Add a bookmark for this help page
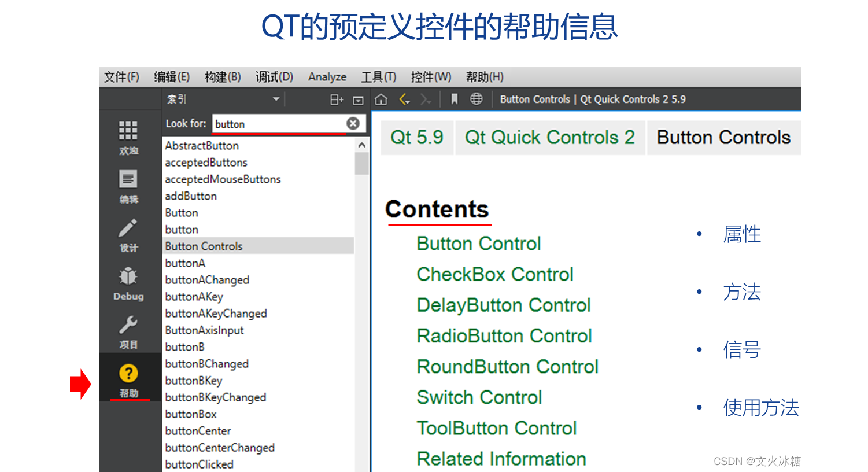 pyautogui.click(x=454, y=99)
